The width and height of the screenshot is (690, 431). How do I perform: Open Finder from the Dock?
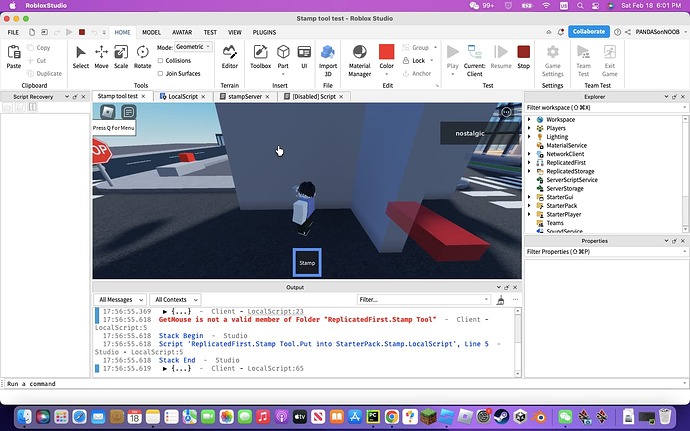[x=24, y=416]
